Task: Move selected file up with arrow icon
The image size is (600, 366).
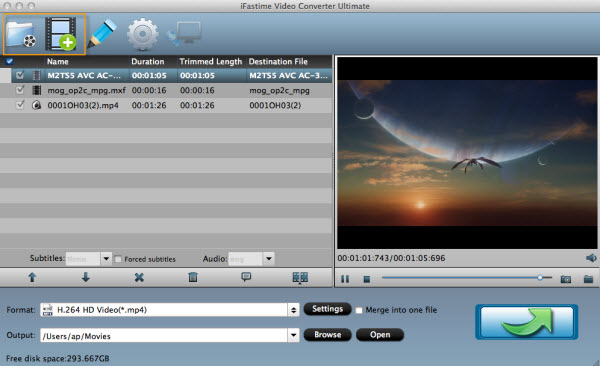Action: coord(32,277)
